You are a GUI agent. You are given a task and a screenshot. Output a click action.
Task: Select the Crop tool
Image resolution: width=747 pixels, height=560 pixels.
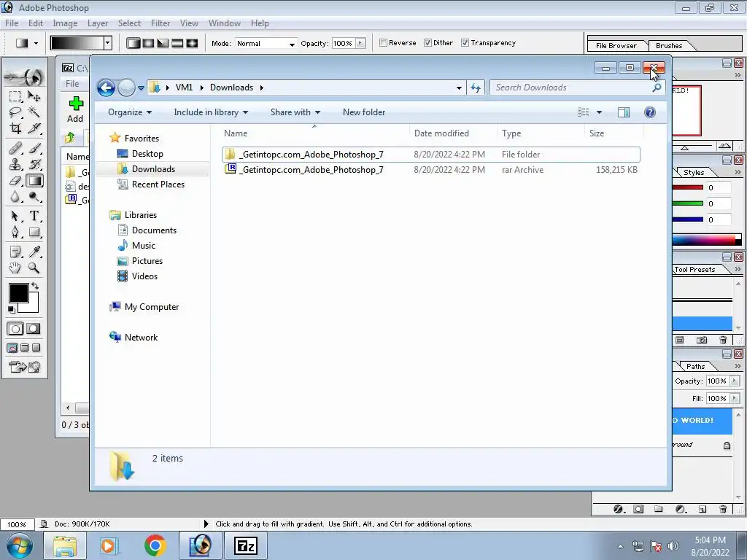(x=15, y=128)
